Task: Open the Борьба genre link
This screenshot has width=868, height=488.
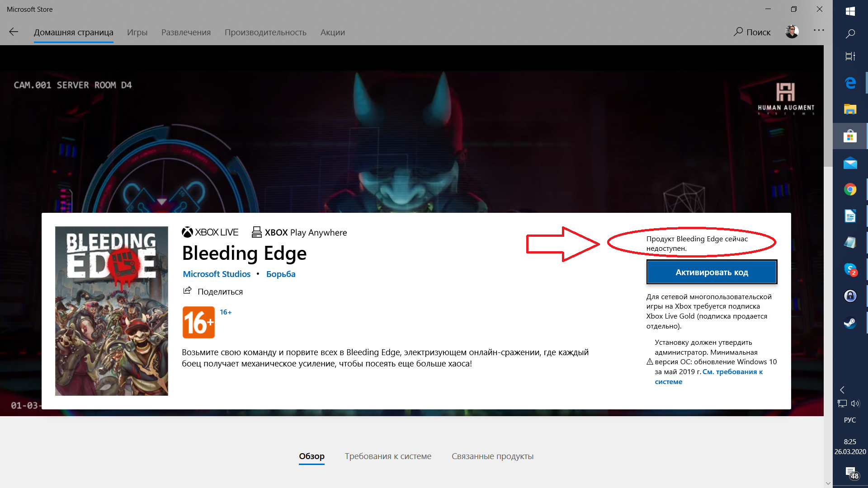Action: click(x=281, y=274)
